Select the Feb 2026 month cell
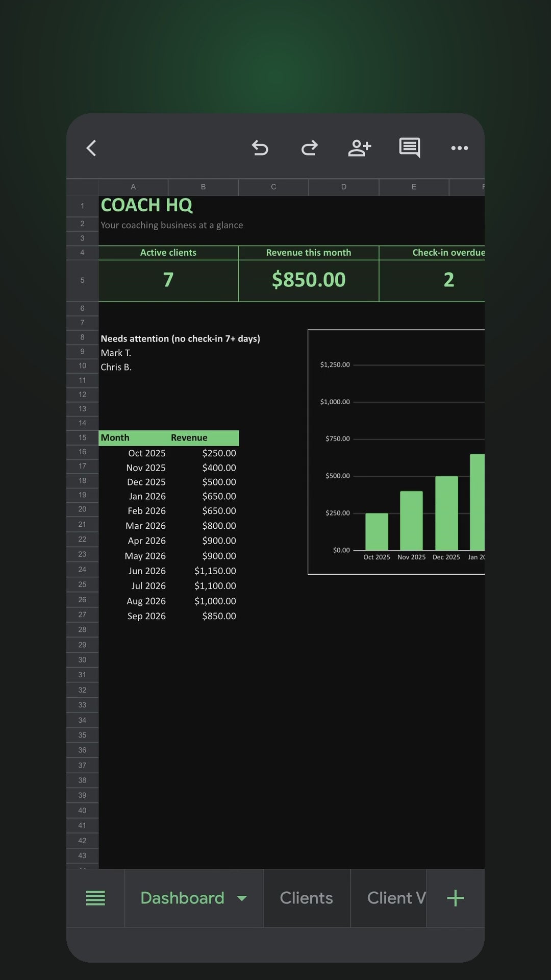Viewport: 551px width, 980px height. (133, 511)
